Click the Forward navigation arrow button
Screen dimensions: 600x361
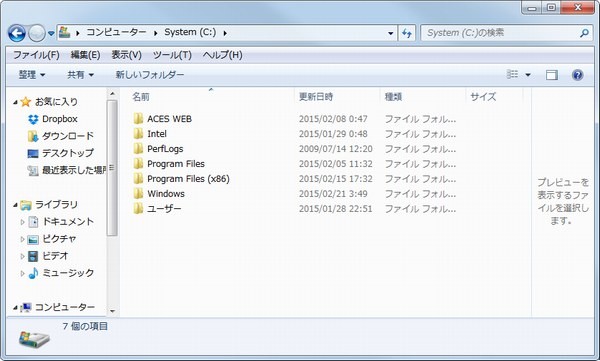37,33
